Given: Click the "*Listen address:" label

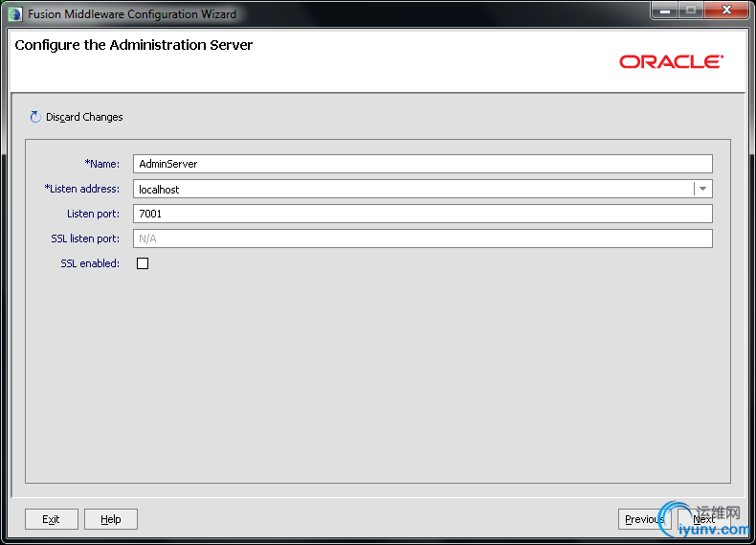Looking at the screenshot, I should (82, 189).
